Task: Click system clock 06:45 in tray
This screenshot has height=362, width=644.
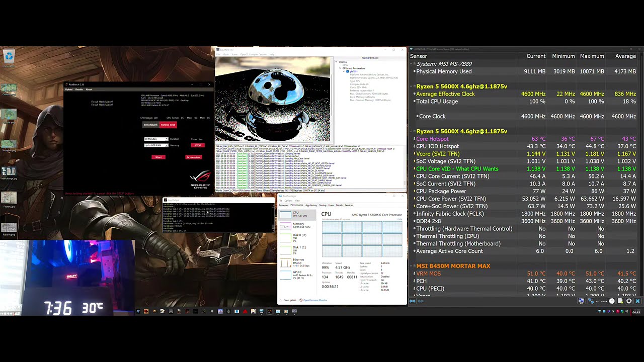Action: [x=636, y=312]
